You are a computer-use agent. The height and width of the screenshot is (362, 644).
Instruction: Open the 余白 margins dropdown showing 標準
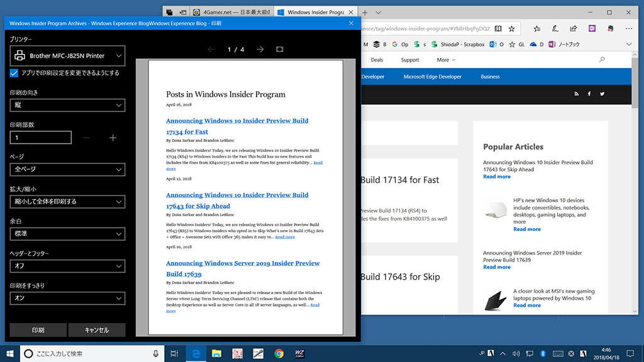pyautogui.click(x=67, y=234)
